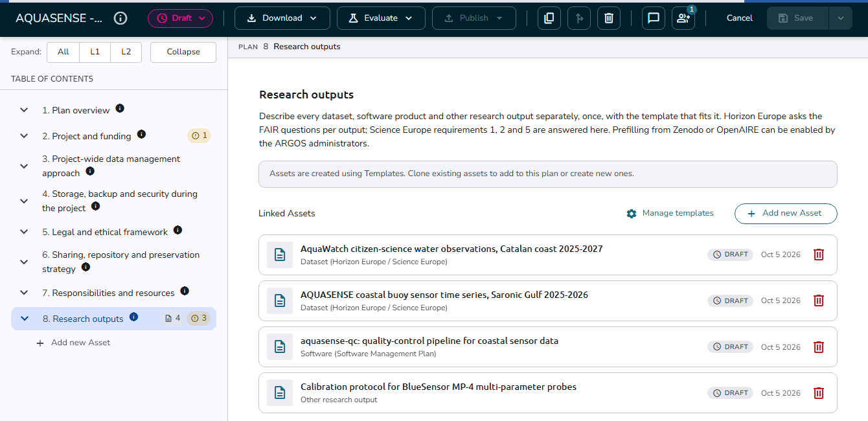Viewport: 868px width, 421px height.
Task: Click the 3 warnings badge on Research outputs
Action: click(x=199, y=319)
